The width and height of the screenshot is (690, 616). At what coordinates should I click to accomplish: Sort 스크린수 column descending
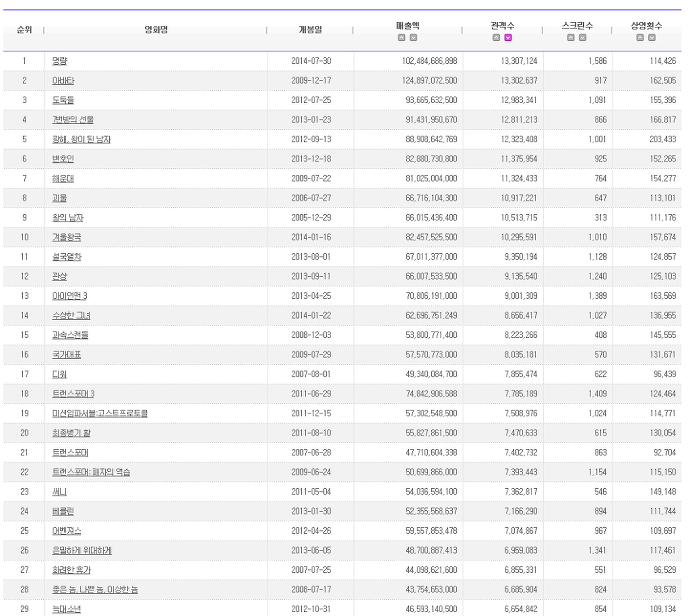click(583, 38)
